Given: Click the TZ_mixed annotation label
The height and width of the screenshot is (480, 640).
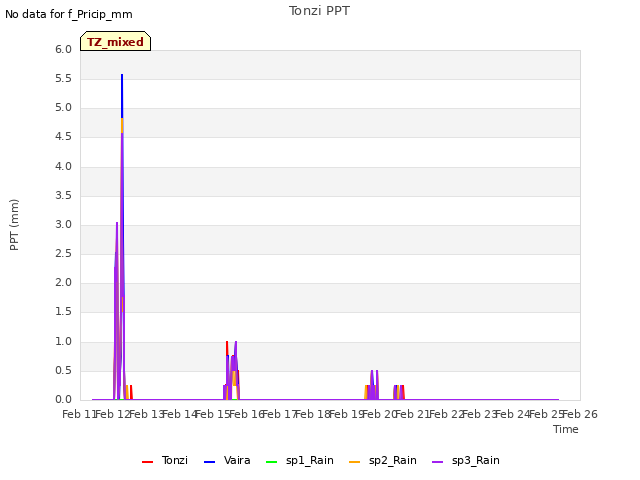Looking at the screenshot, I should [x=116, y=41].
